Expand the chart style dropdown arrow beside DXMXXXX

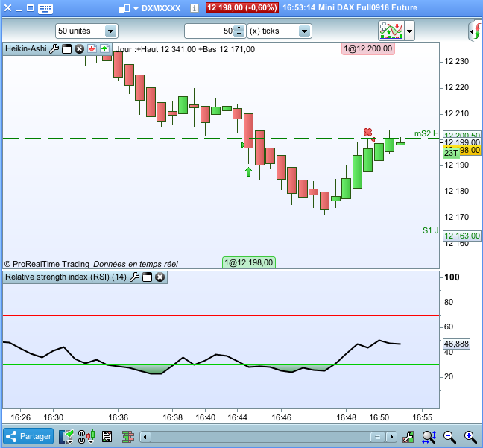[136, 9]
